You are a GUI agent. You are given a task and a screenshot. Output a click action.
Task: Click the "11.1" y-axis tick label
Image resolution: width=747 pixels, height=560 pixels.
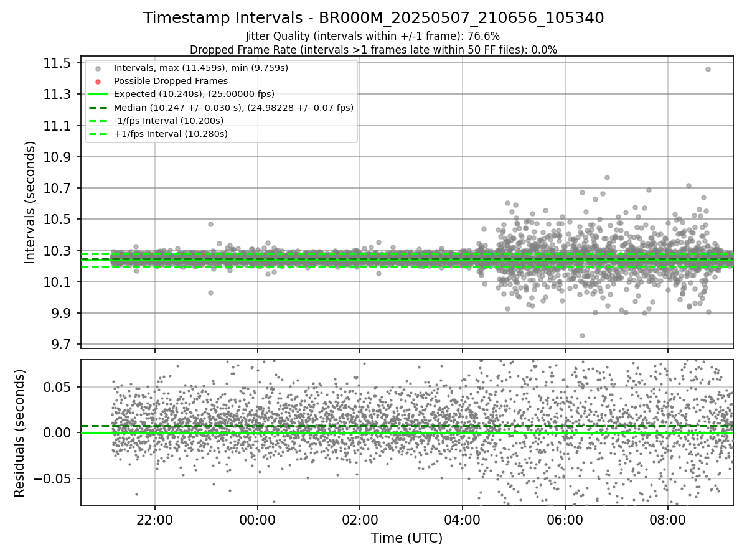[x=57, y=126]
